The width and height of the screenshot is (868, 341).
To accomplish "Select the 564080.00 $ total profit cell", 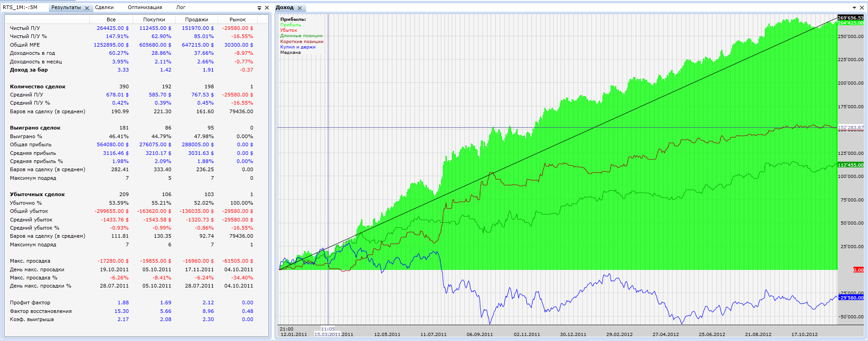I will (x=112, y=144).
